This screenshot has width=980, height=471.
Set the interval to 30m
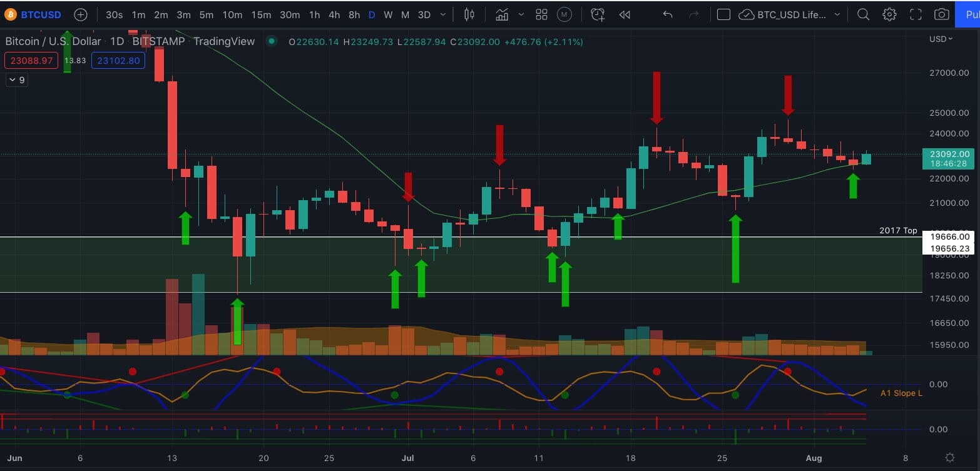click(290, 14)
